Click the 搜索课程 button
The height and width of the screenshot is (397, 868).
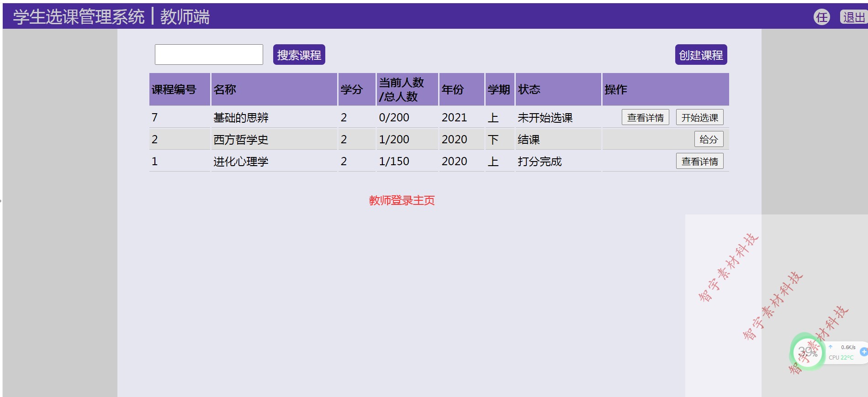pos(299,55)
